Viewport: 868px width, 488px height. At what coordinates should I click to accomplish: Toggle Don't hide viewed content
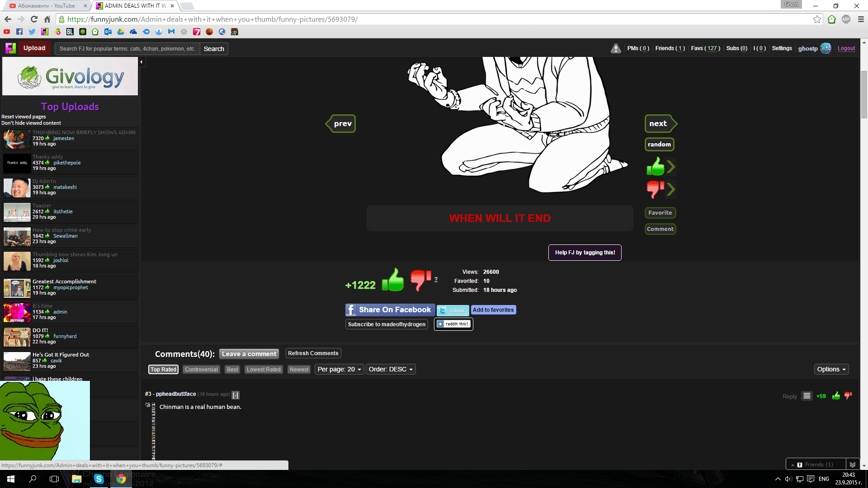pos(31,123)
